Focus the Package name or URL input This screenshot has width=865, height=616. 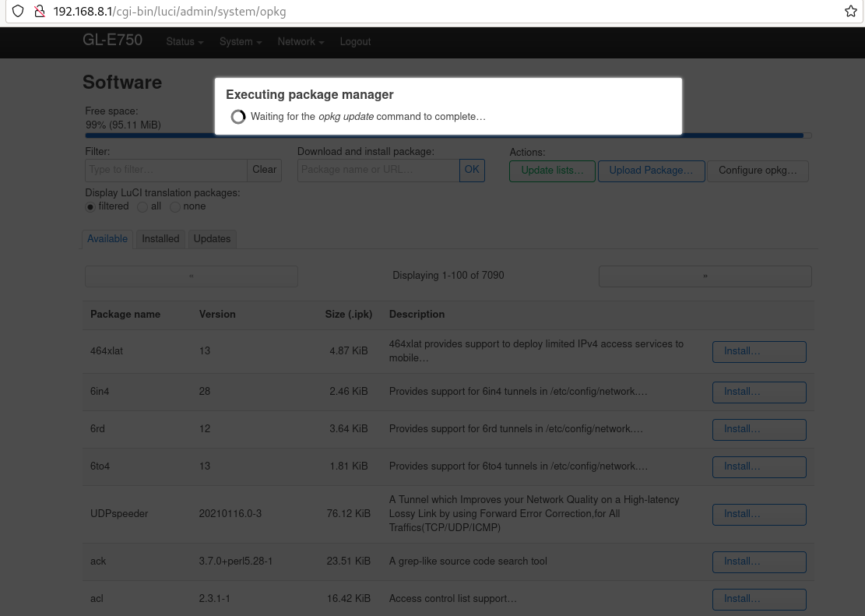coord(378,170)
